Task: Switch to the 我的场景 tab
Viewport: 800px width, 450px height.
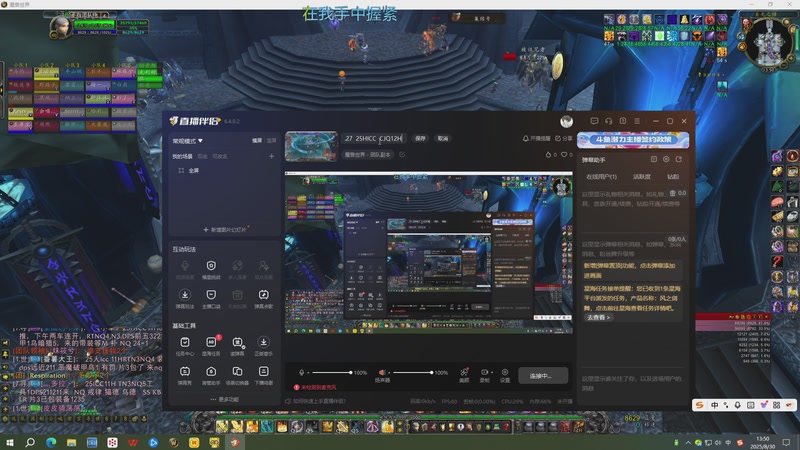Action: pyautogui.click(x=182, y=156)
